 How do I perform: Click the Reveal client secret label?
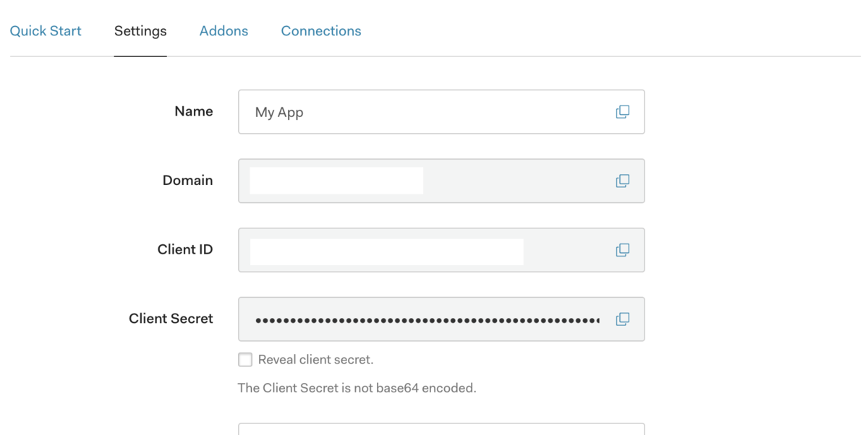[x=315, y=359]
